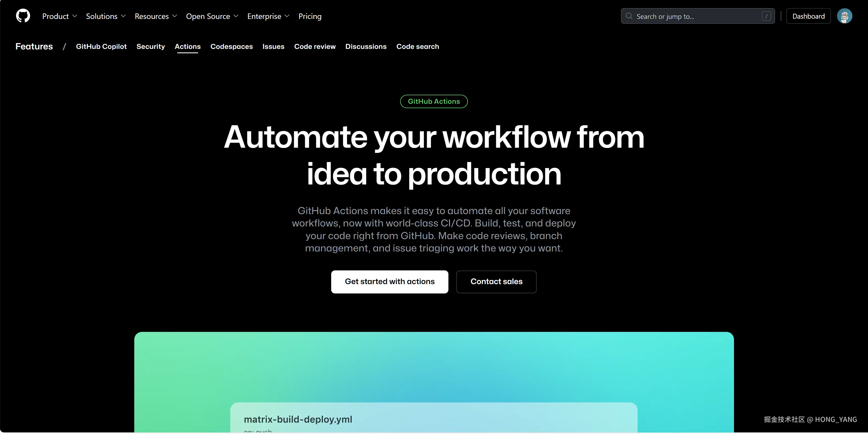Go to the Pricing page

tap(310, 16)
